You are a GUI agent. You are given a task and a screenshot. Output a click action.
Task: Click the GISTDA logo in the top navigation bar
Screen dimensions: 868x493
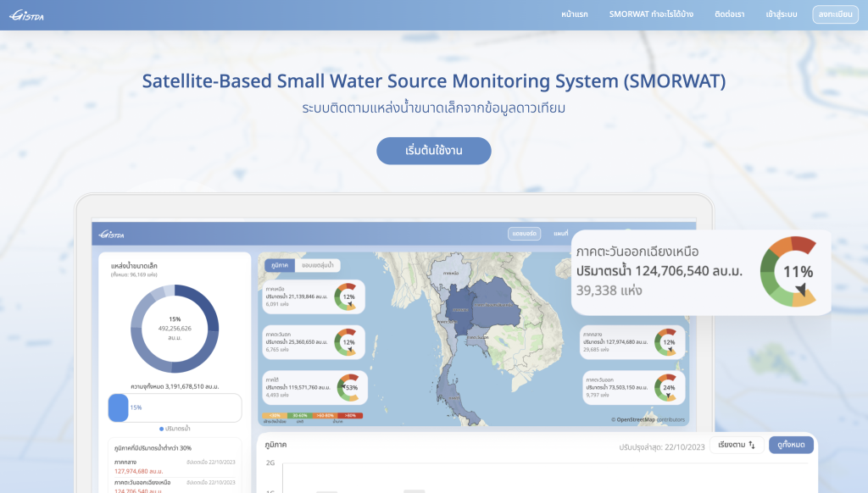coord(26,15)
